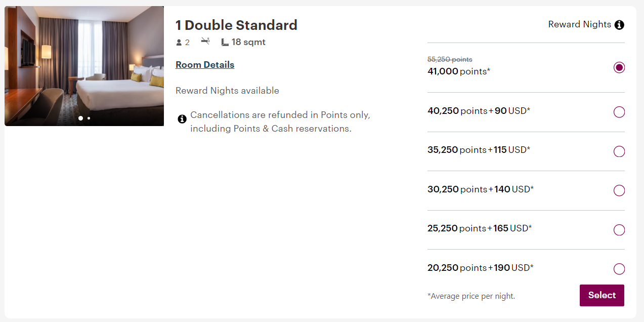The height and width of the screenshot is (322, 644).
Task: Select the 41,000 points rate
Action: pyautogui.click(x=619, y=67)
